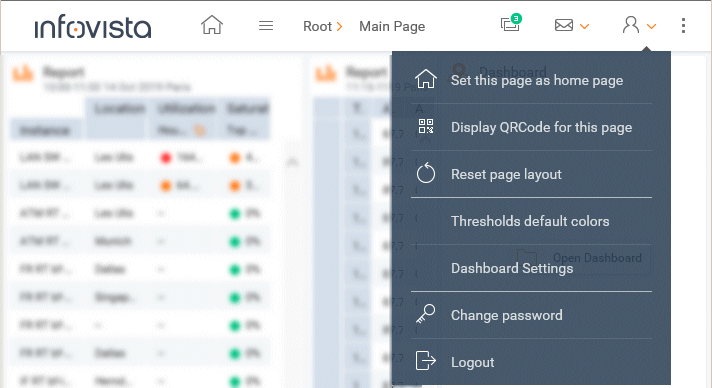Viewport: 712px width, 388px height.
Task: Choose Logout from the user menu
Action: click(x=531, y=362)
